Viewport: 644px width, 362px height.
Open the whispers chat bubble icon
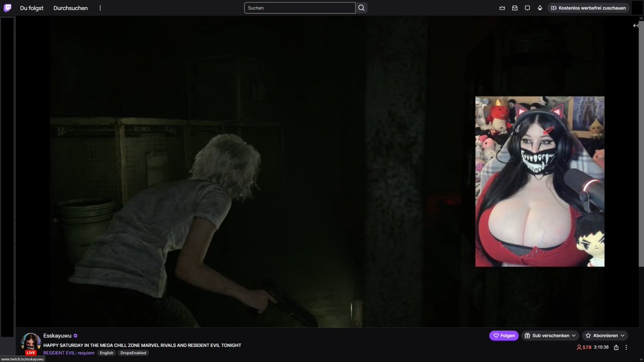click(x=527, y=8)
